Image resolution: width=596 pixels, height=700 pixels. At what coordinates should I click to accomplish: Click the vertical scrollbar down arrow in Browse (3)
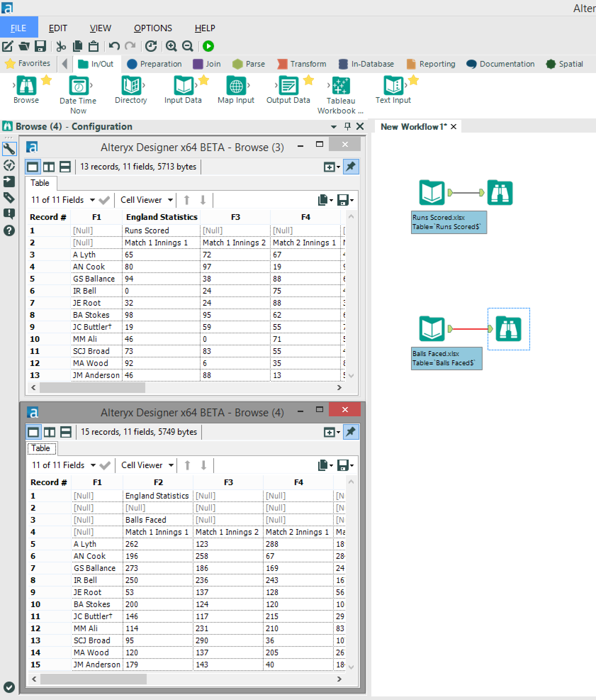point(351,376)
